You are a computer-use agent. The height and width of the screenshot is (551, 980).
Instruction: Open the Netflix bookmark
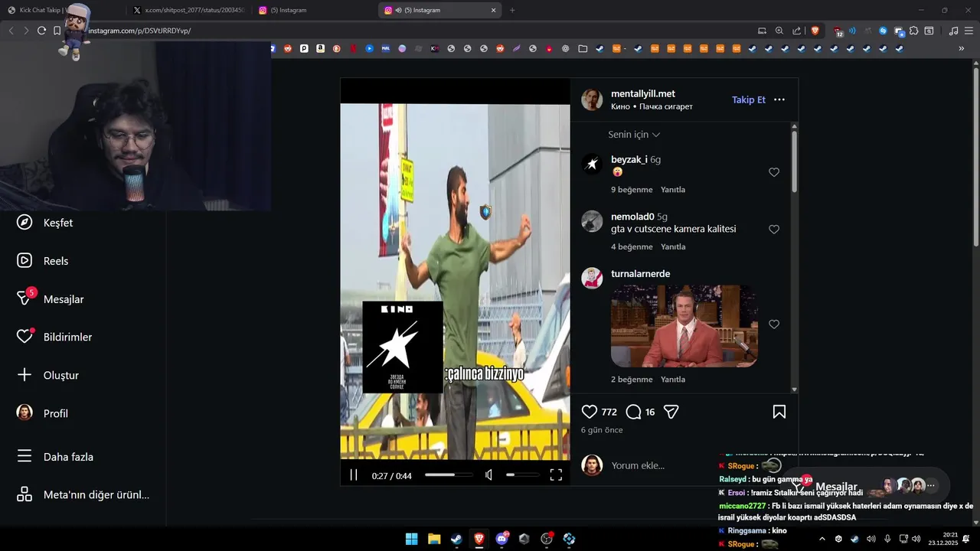click(x=353, y=48)
